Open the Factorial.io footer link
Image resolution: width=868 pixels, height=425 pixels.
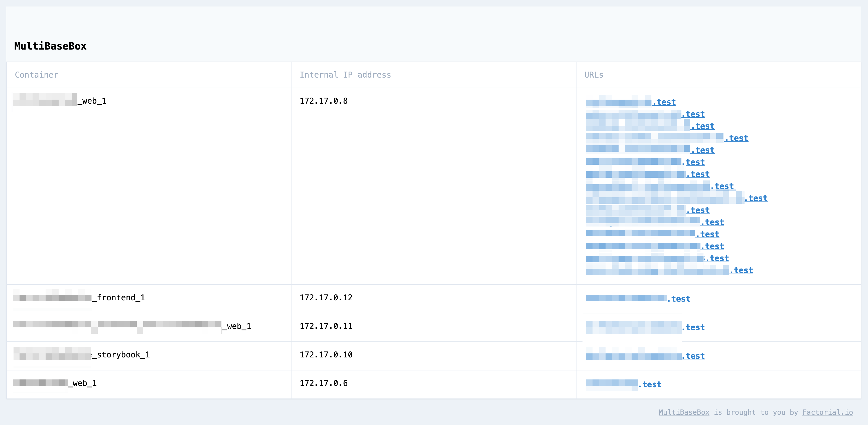pos(828,412)
